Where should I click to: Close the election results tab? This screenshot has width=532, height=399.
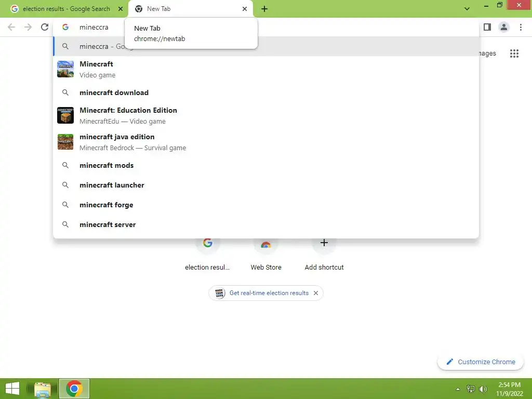121,9
